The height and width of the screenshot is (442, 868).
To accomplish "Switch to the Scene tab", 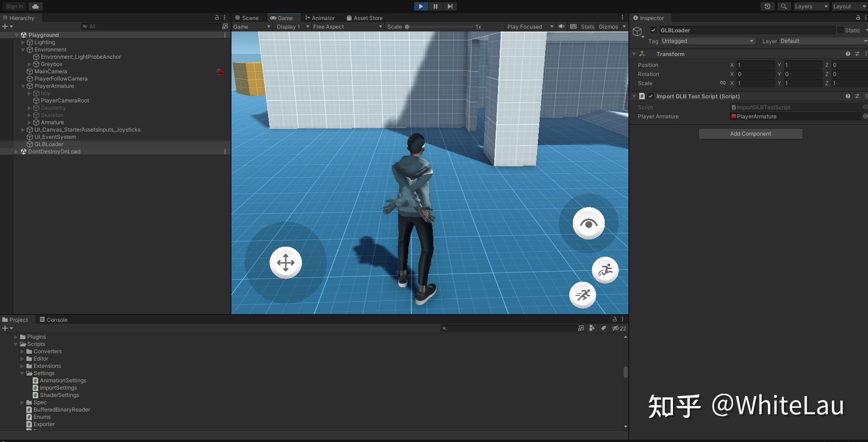I will [247, 18].
